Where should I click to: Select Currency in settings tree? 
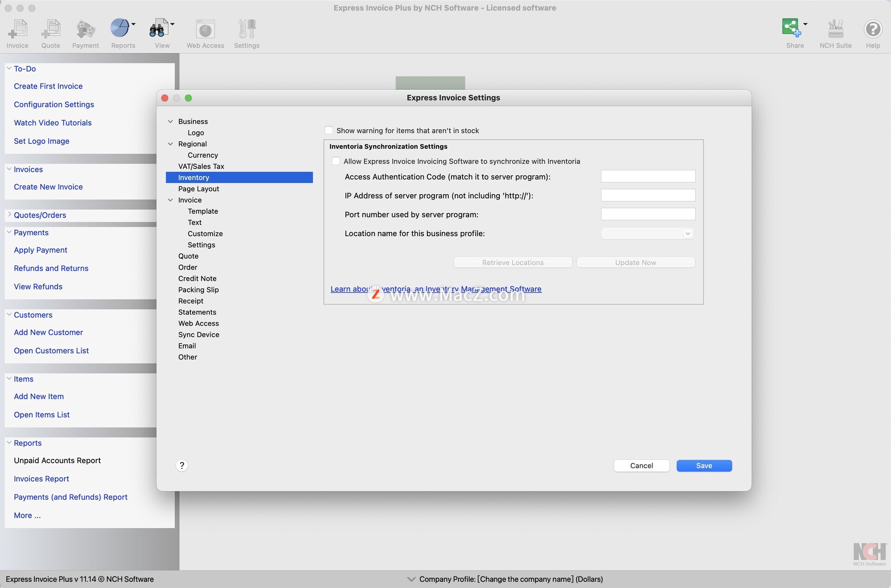point(203,155)
